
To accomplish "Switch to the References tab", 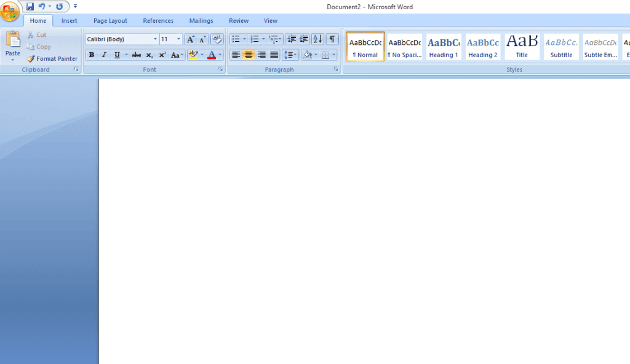I will (158, 21).
